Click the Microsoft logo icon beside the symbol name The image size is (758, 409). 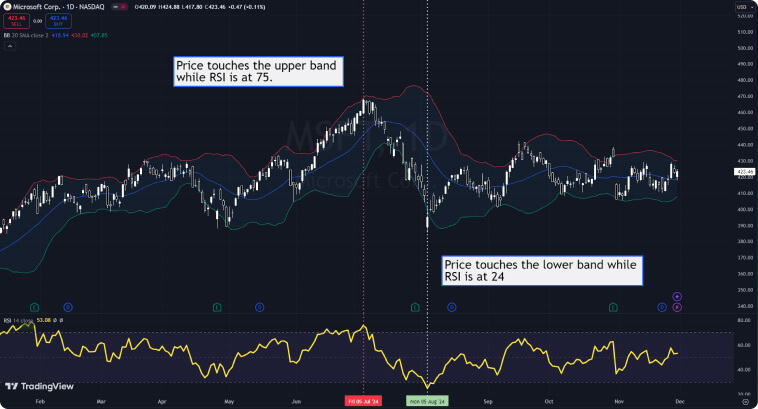click(x=7, y=7)
